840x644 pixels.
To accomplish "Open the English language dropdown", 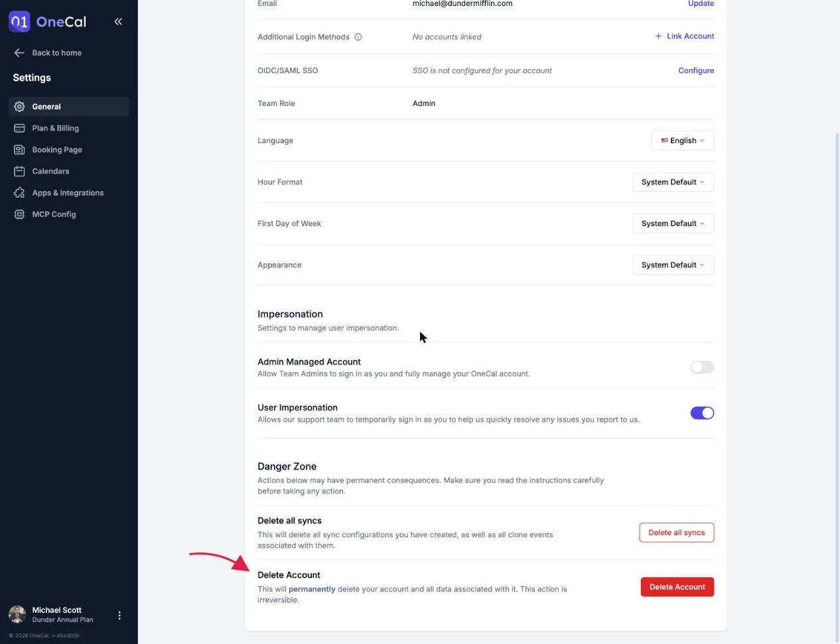I will pos(683,141).
